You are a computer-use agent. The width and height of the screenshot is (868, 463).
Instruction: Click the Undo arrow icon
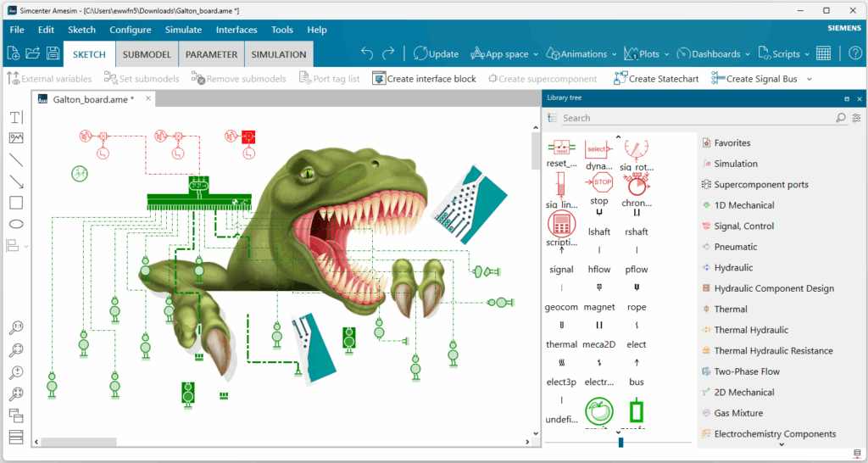(367, 53)
